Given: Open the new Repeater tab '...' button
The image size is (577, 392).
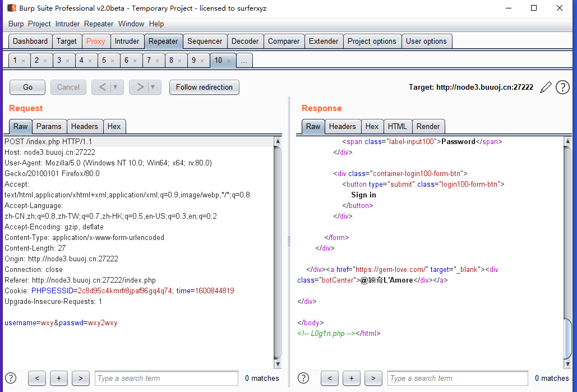Looking at the screenshot, I should coord(244,61).
